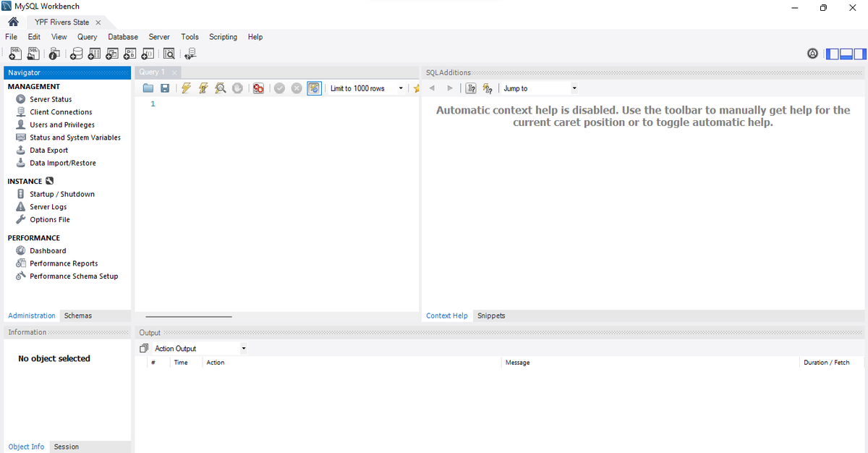Image resolution: width=868 pixels, height=453 pixels.
Task: Open a script file in this editor
Action: click(148, 88)
